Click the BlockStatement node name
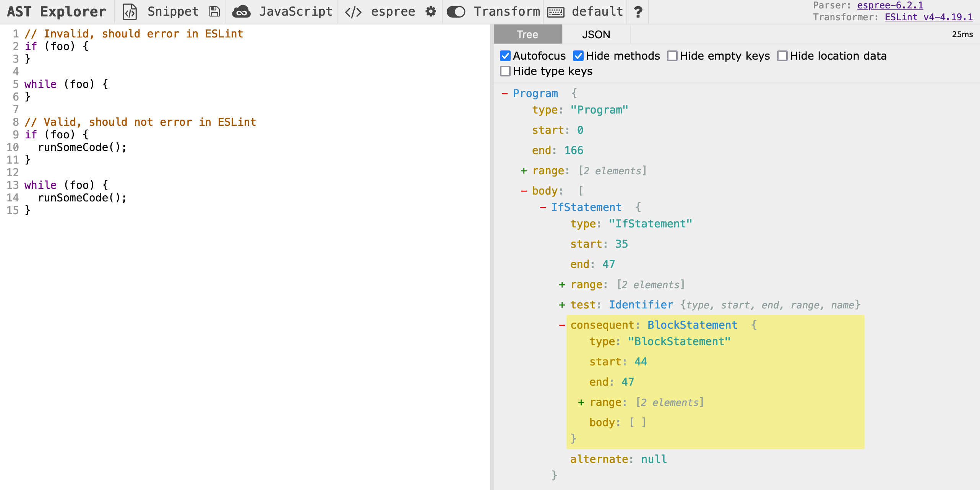 click(x=692, y=325)
